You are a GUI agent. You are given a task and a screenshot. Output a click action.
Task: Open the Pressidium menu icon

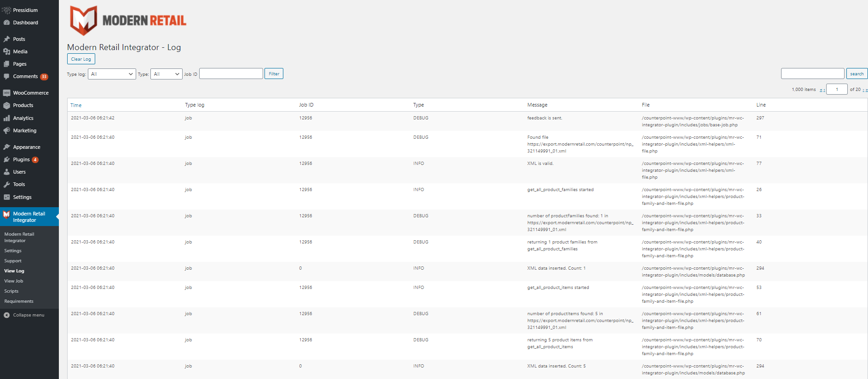(x=6, y=10)
